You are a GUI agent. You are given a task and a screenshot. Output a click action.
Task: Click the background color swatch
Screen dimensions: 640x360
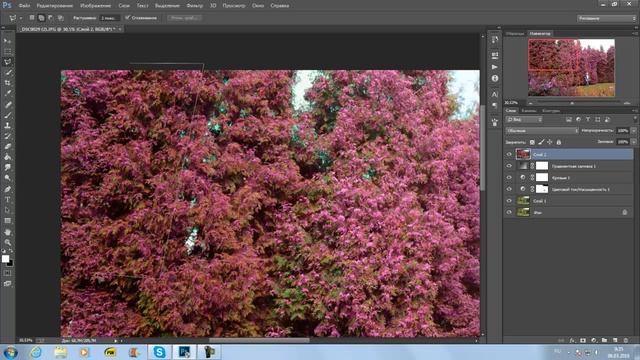tap(10, 263)
